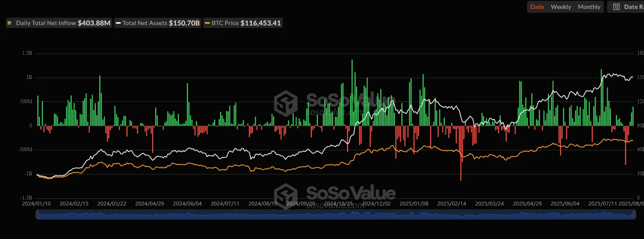Click the middle of the blue timeline navigator

coord(335,215)
